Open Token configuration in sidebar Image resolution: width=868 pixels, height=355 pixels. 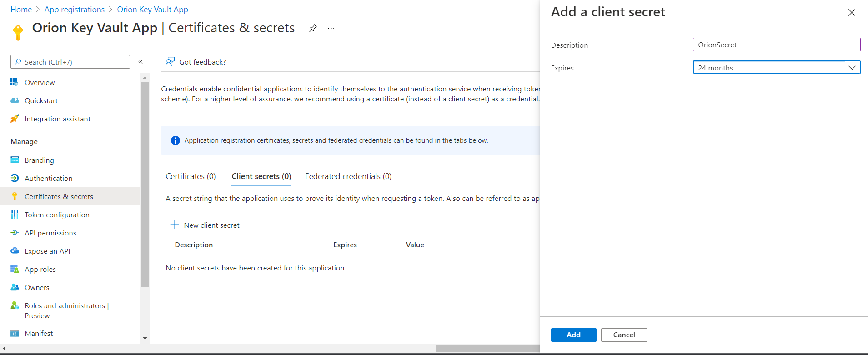57,215
